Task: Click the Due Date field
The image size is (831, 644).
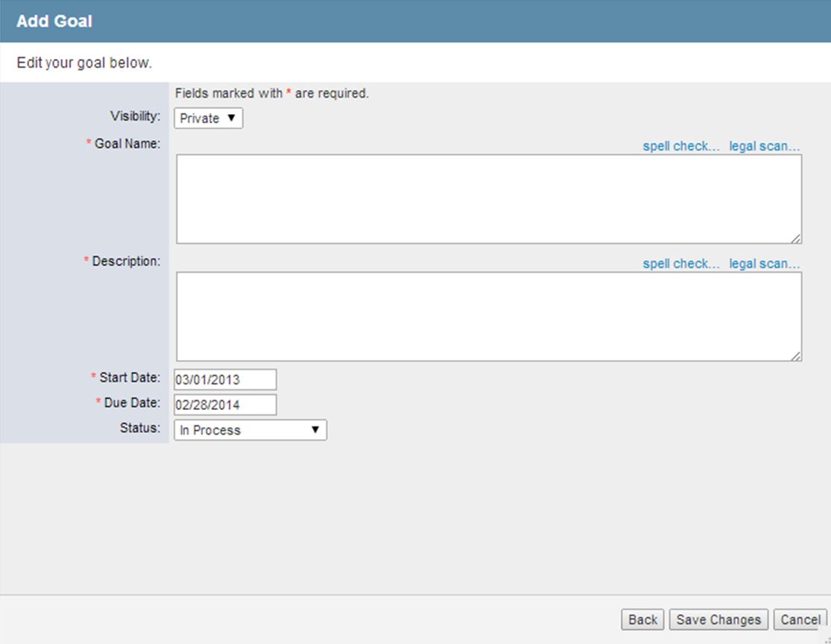Action: pos(225,405)
